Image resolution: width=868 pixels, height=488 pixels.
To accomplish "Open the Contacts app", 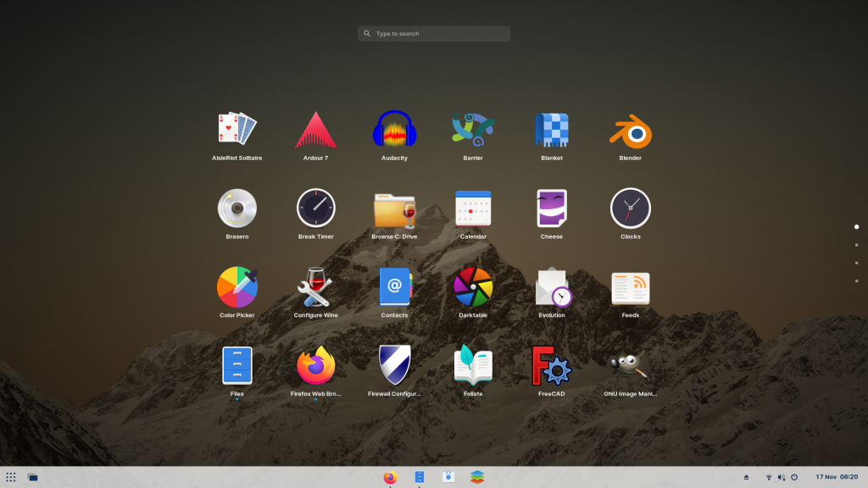I will [x=395, y=286].
